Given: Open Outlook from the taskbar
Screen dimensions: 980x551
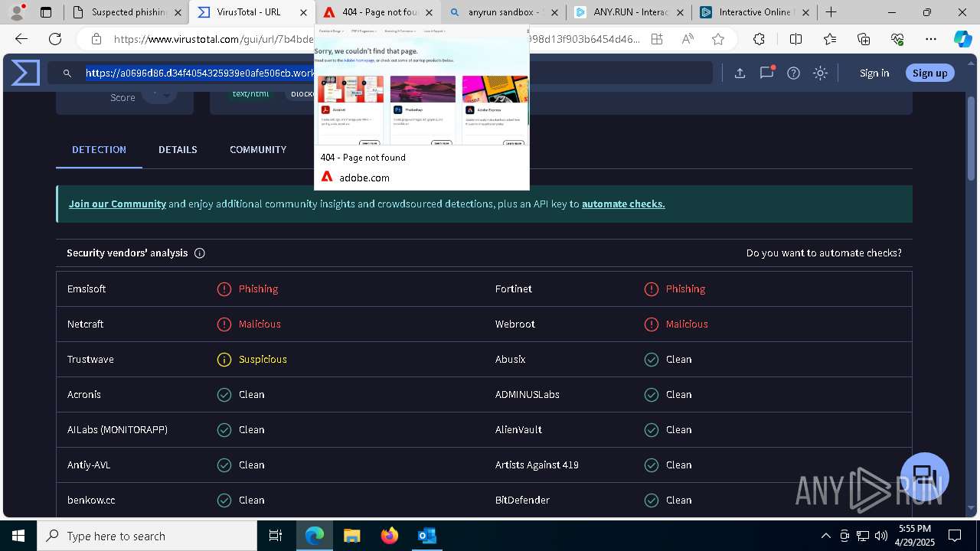Looking at the screenshot, I should [426, 536].
